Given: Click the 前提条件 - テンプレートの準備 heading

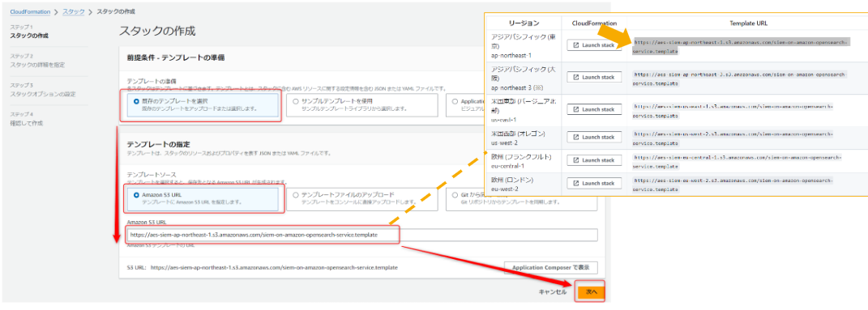Looking at the screenshot, I should (175, 57).
